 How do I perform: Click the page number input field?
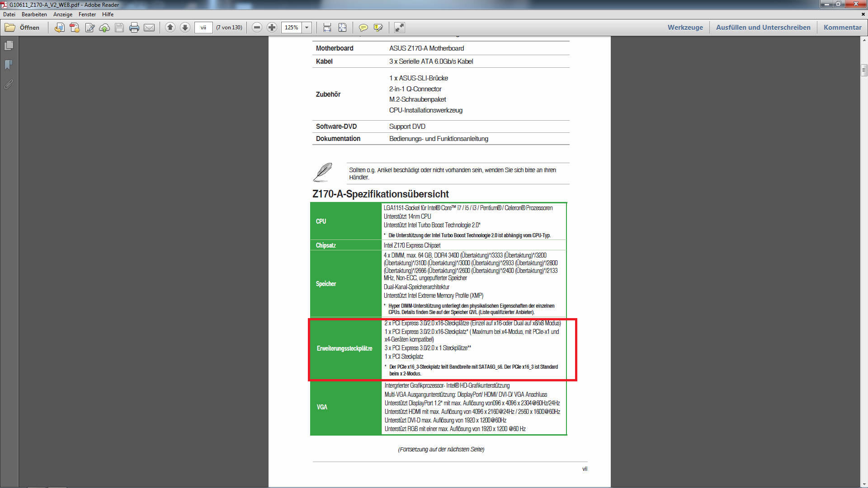pos(203,28)
